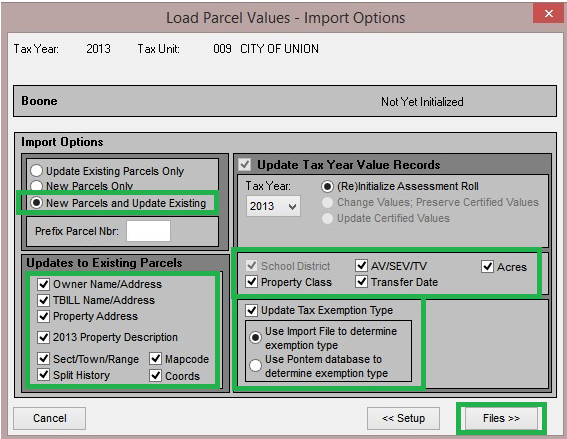The width and height of the screenshot is (567, 439).
Task: Go back with << Setup button
Action: click(x=404, y=418)
